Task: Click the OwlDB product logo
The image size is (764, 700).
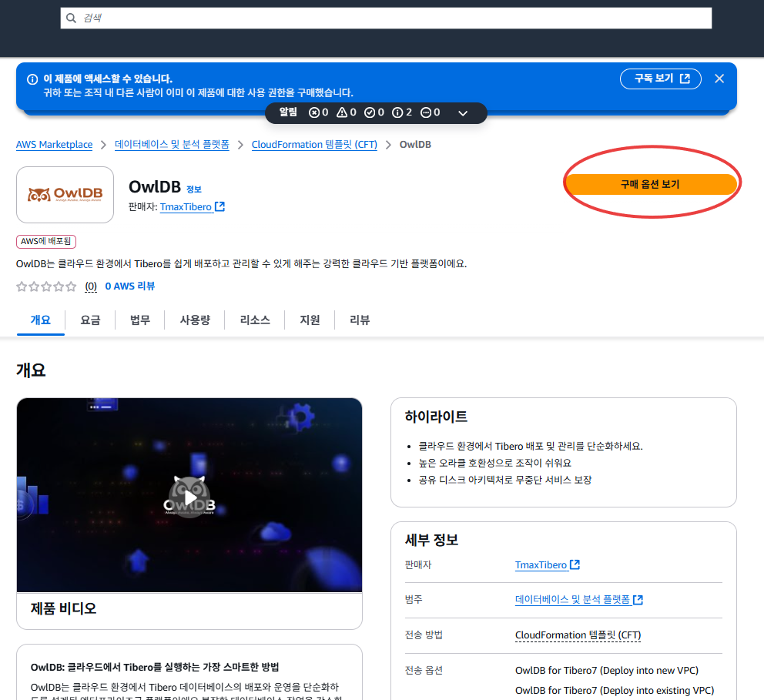Action: (65, 195)
